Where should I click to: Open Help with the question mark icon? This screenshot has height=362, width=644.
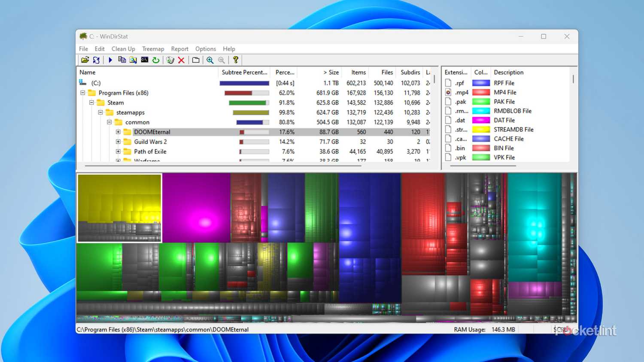(x=235, y=60)
